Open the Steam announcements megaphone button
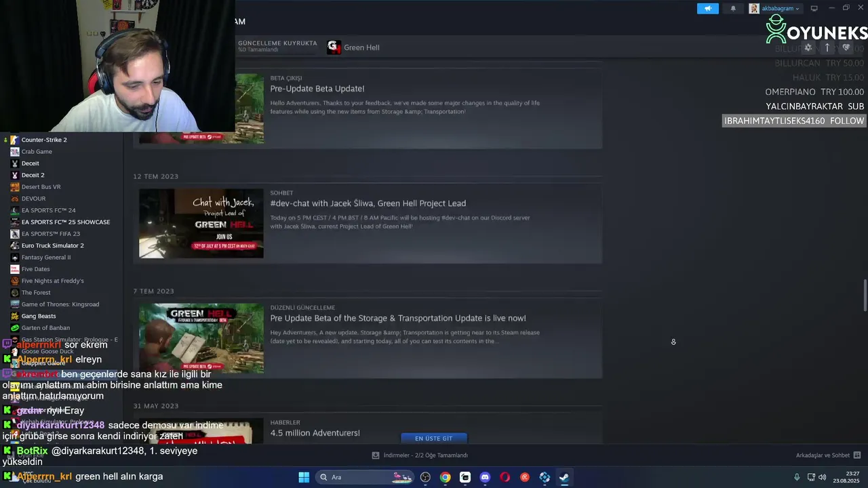This screenshot has height=488, width=868. (x=707, y=9)
